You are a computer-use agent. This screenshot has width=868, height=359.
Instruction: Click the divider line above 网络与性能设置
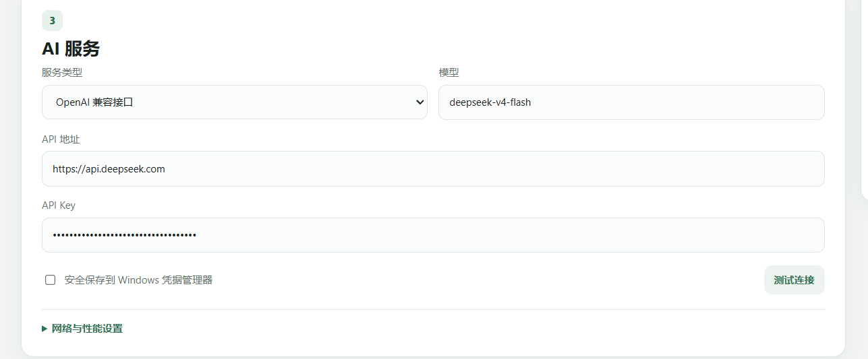click(x=433, y=309)
